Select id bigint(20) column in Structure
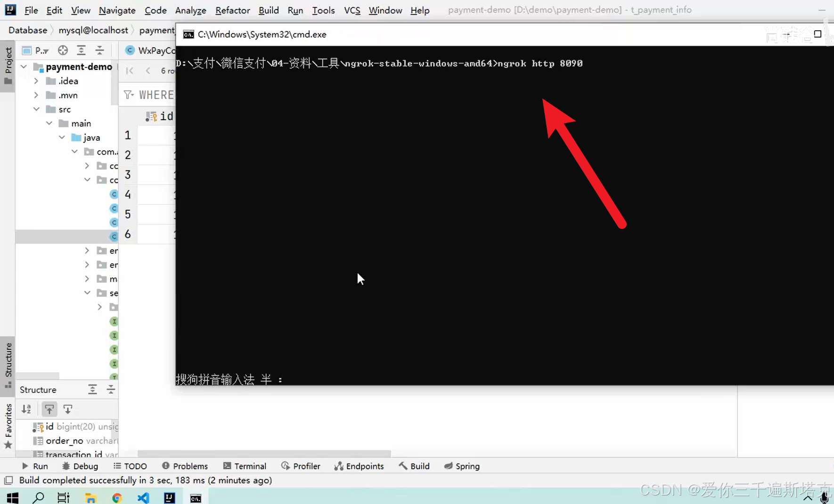 click(x=75, y=427)
